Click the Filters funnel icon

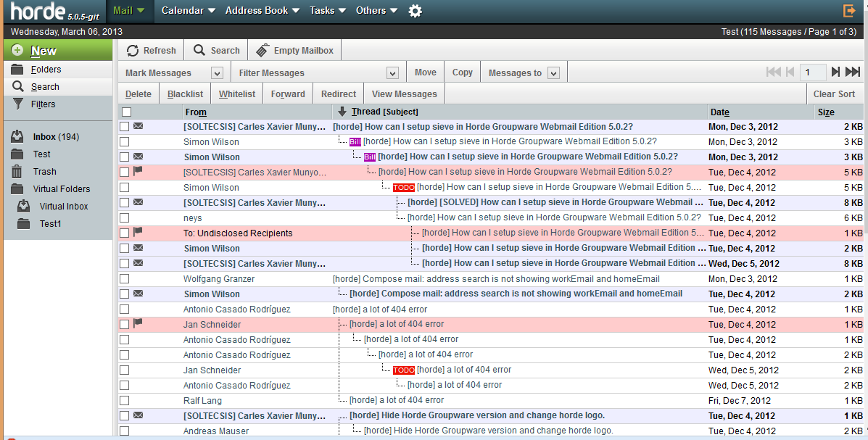(17, 104)
